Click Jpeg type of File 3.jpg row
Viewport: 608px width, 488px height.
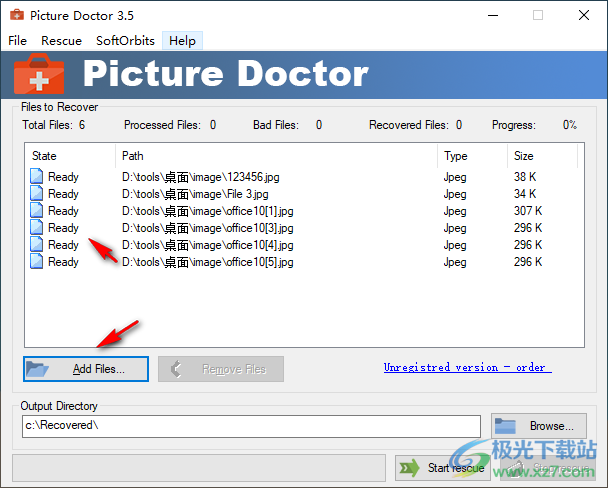(x=455, y=194)
